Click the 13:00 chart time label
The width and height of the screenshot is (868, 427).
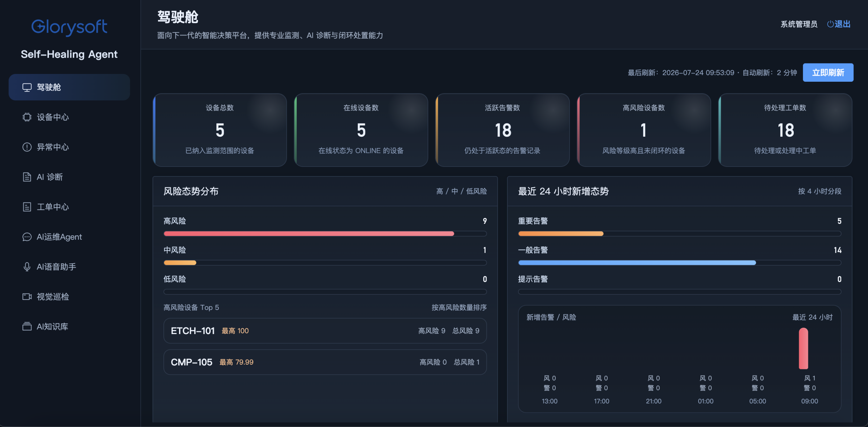click(x=550, y=401)
